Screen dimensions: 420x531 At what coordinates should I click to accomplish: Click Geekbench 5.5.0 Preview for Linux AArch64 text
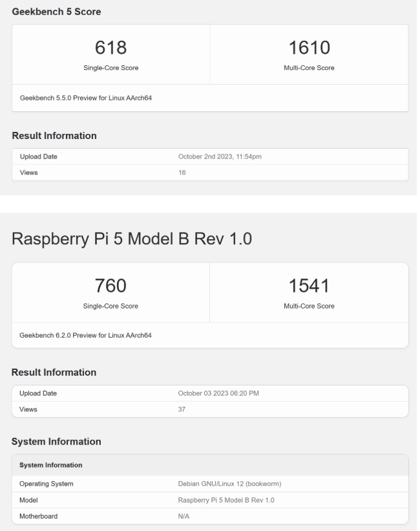[86, 98]
